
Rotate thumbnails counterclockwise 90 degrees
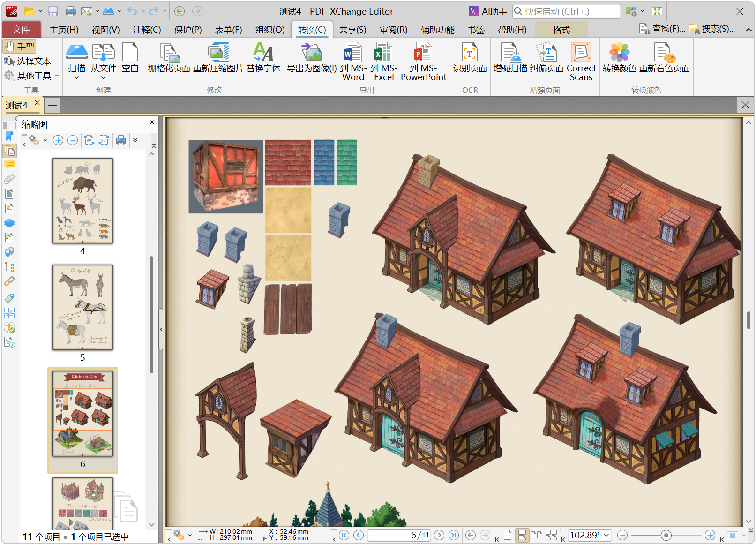(89, 140)
